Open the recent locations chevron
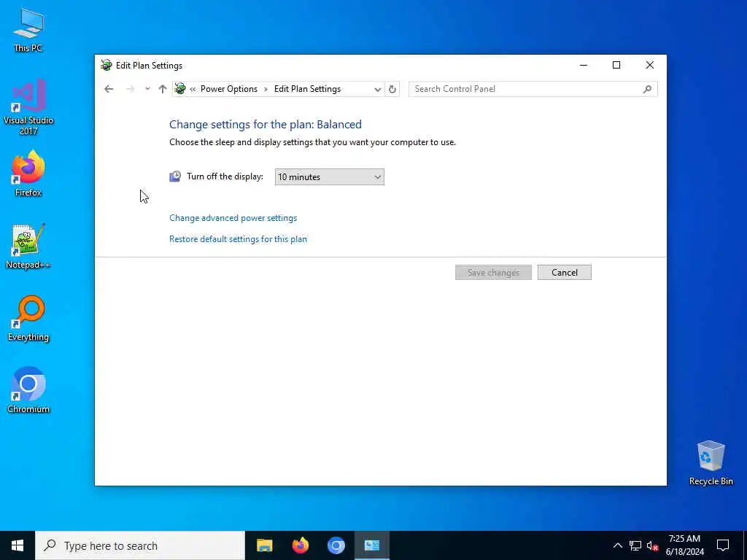This screenshot has height=560, width=747. click(147, 89)
